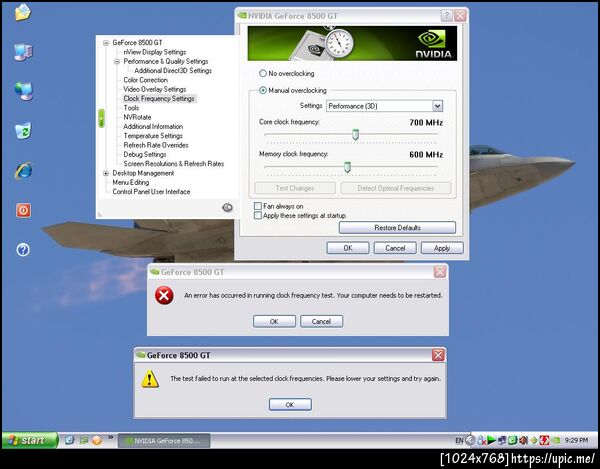This screenshot has height=469, width=600.
Task: Open Additional Information
Action: [153, 126]
